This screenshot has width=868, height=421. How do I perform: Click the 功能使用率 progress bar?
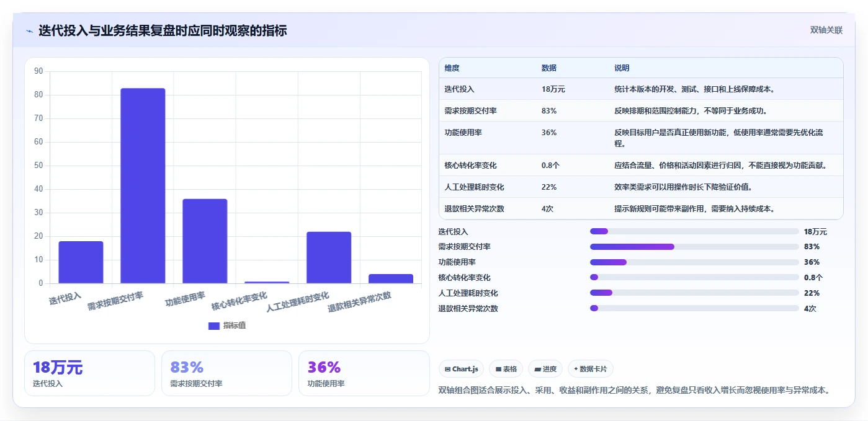pos(694,262)
